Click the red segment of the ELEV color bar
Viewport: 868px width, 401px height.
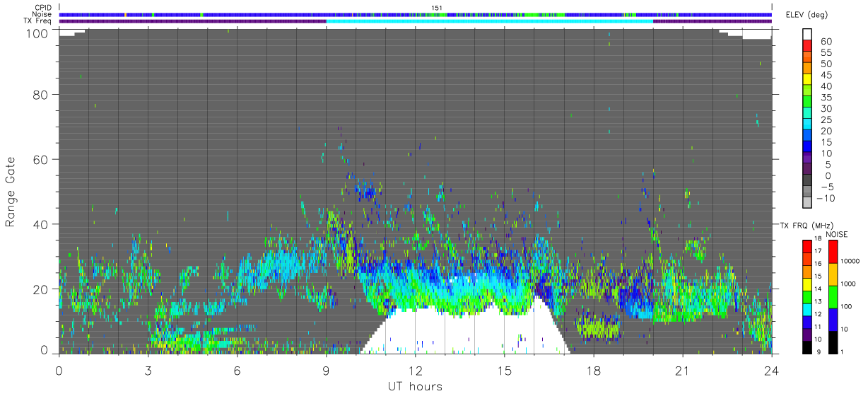pyautogui.click(x=808, y=47)
